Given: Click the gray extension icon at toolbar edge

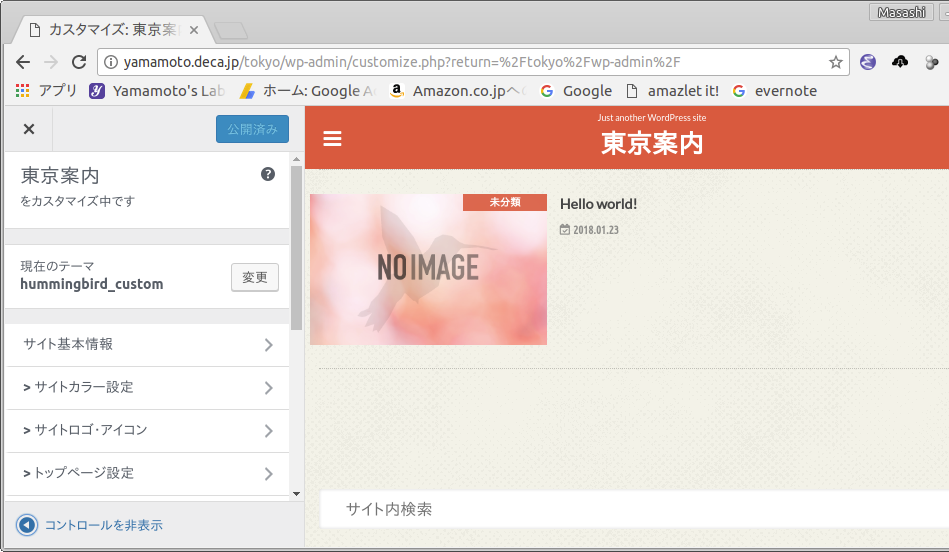Looking at the screenshot, I should point(932,62).
